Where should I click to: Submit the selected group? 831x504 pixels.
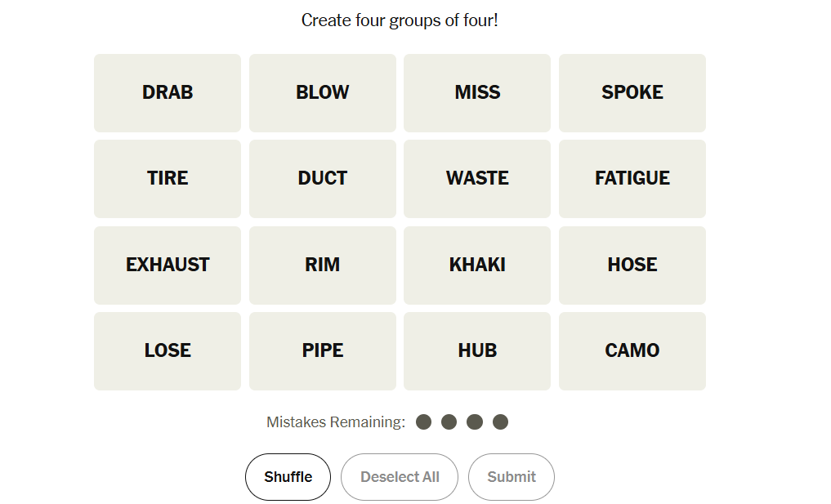point(512,477)
